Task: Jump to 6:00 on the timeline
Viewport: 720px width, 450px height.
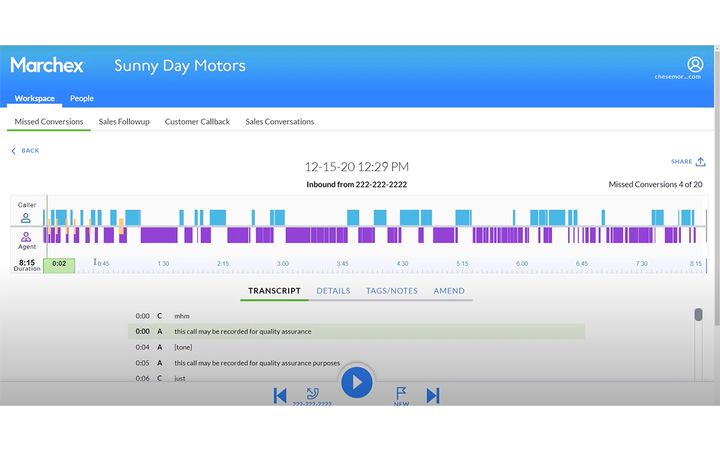Action: point(522,264)
